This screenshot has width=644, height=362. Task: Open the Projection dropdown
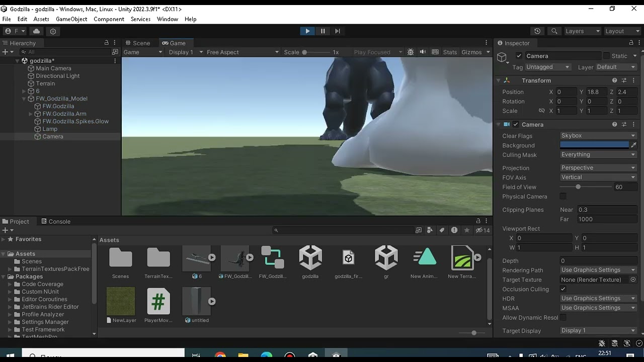point(598,168)
